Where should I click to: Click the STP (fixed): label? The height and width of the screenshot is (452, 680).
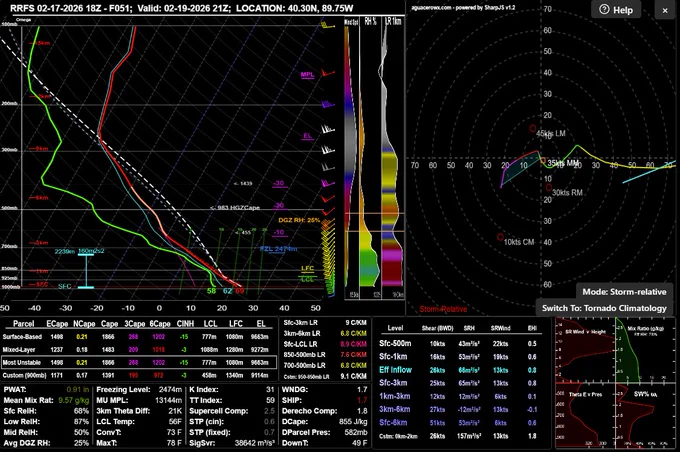pos(210,432)
